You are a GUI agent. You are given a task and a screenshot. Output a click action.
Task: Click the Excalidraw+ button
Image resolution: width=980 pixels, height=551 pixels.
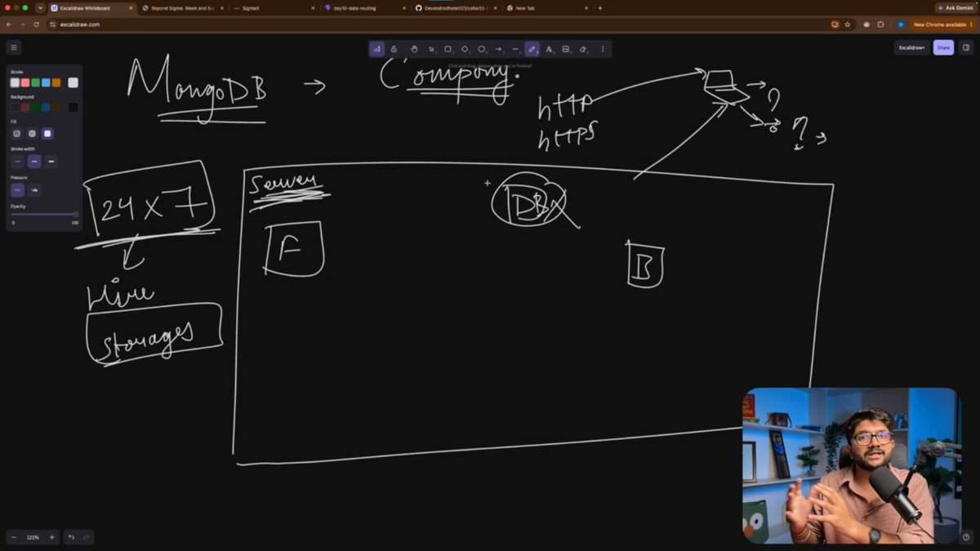pos(911,47)
